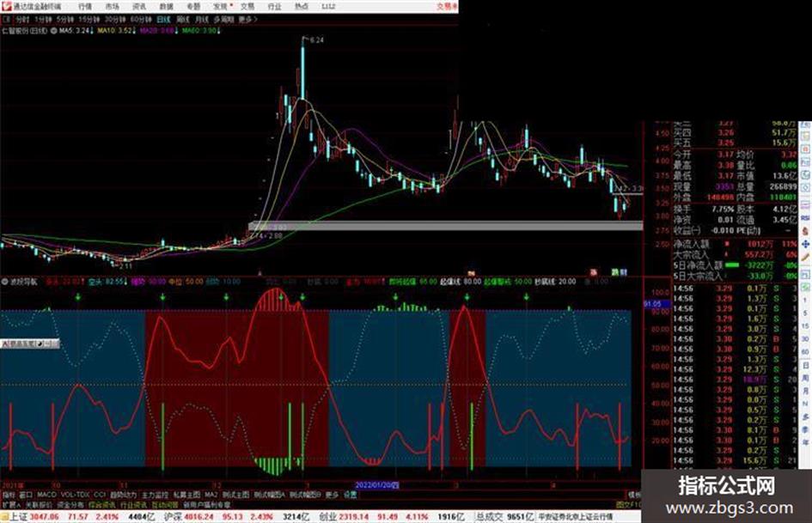Click the 波段导航 indicator settings icon
Screen dimensions: 812x523
[x=4, y=283]
